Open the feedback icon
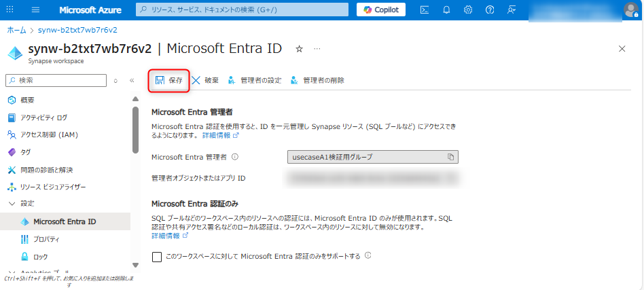The image size is (644, 290). pos(512,10)
